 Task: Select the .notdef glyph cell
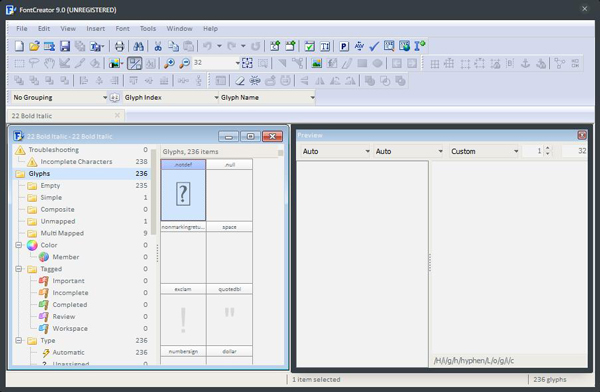click(x=183, y=190)
